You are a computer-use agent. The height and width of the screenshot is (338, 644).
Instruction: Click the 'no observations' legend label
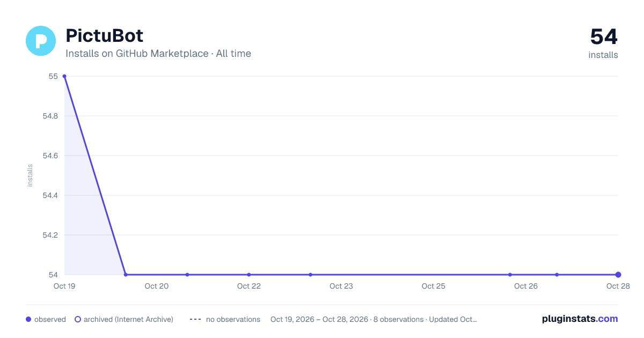click(233, 319)
